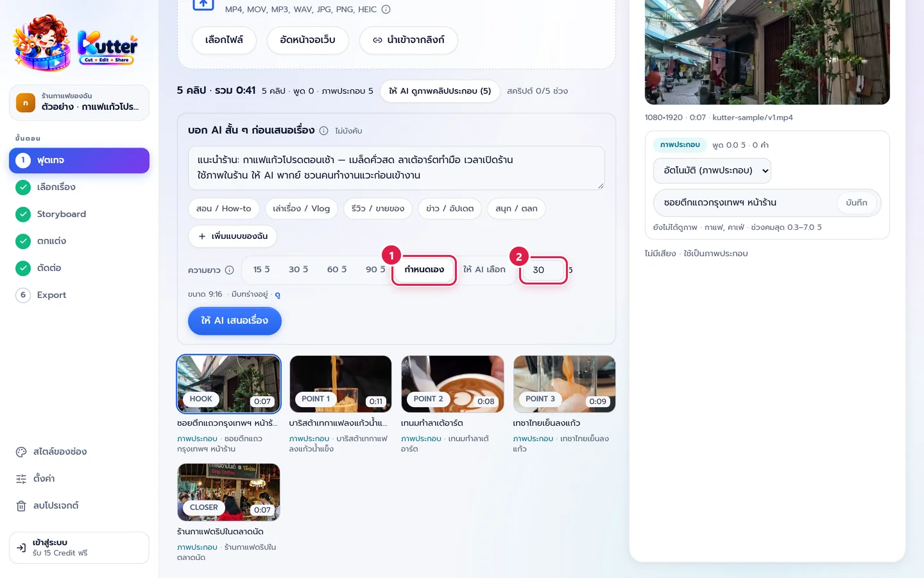The width and height of the screenshot is (924, 578).
Task: Click the 9:16 size link ดู
Action: [278, 295]
